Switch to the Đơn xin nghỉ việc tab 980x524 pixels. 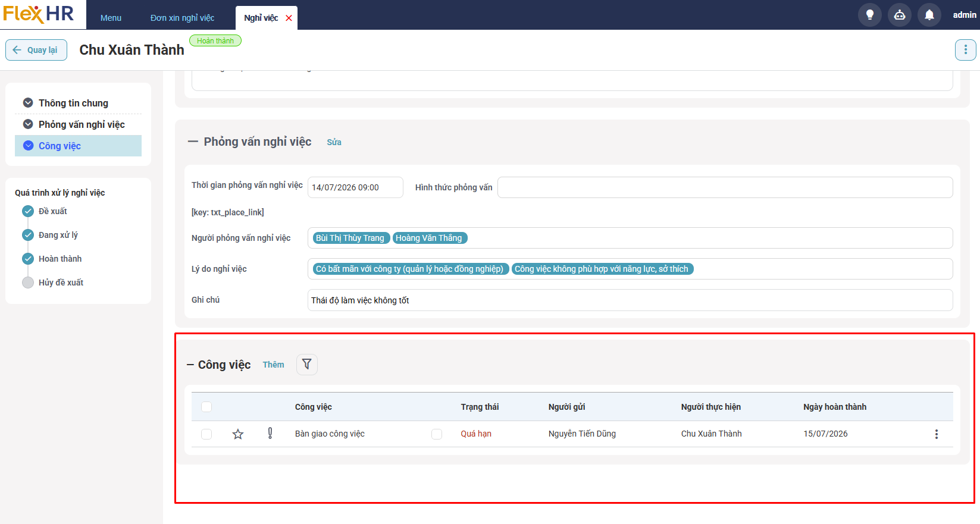click(182, 18)
